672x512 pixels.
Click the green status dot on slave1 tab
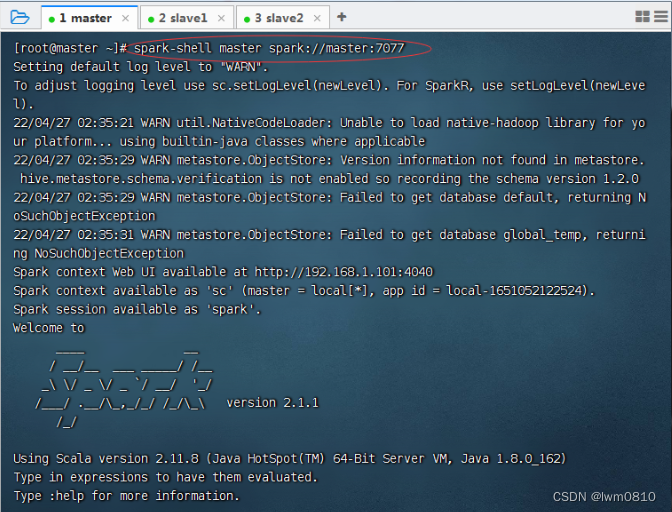point(151,19)
